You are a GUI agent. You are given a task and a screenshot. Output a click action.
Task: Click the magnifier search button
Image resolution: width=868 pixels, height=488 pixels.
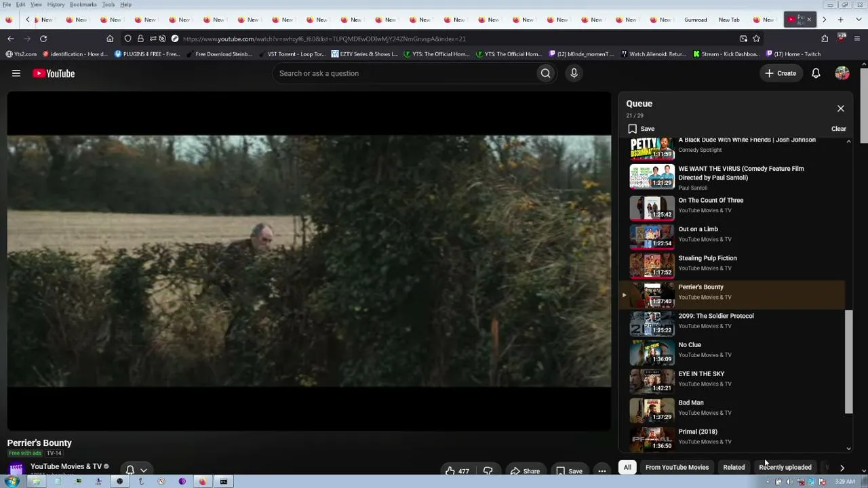(545, 73)
